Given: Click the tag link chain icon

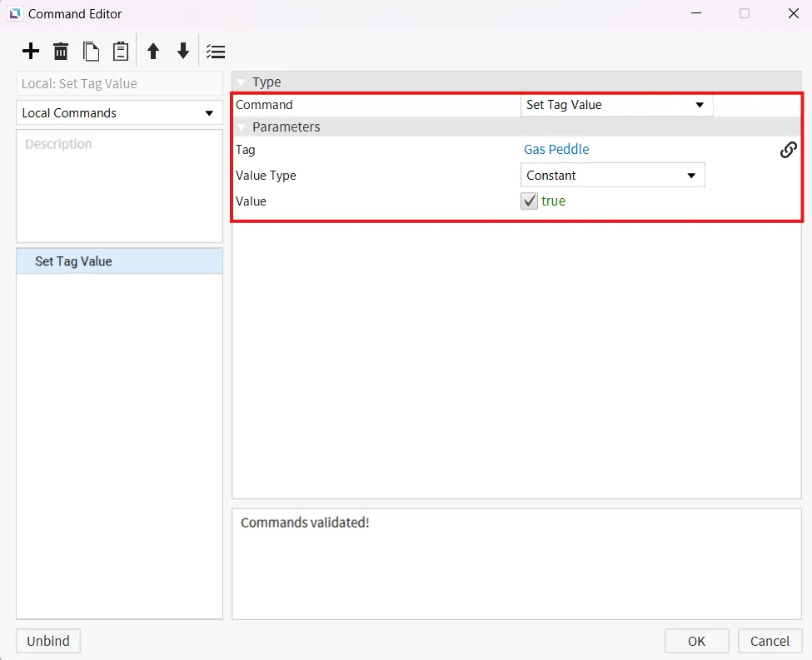Looking at the screenshot, I should click(x=788, y=150).
